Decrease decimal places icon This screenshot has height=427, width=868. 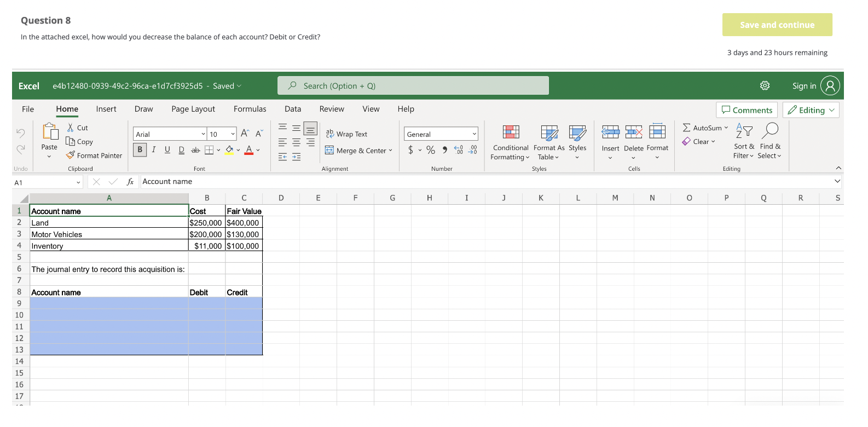tap(473, 149)
